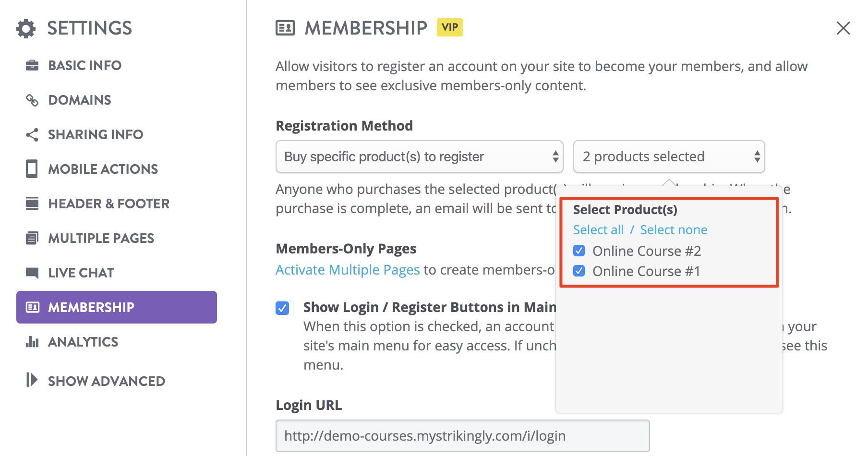868x456 pixels.
Task: Click inside the Login URL field
Action: [461, 435]
